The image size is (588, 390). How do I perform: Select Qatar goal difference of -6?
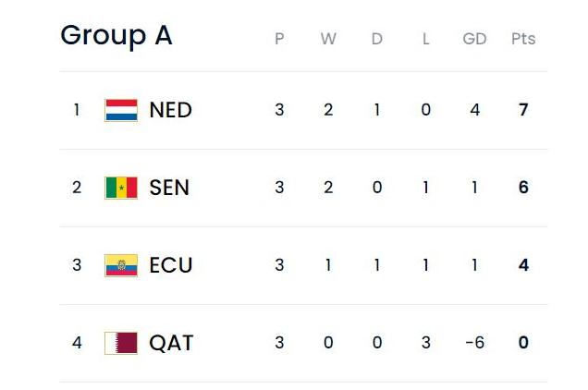click(475, 342)
